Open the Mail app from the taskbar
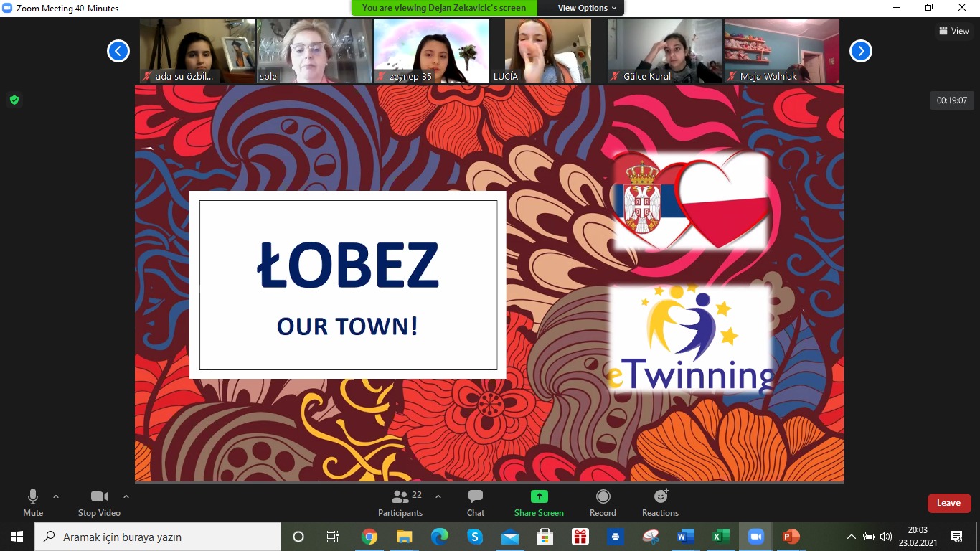 (x=510, y=537)
